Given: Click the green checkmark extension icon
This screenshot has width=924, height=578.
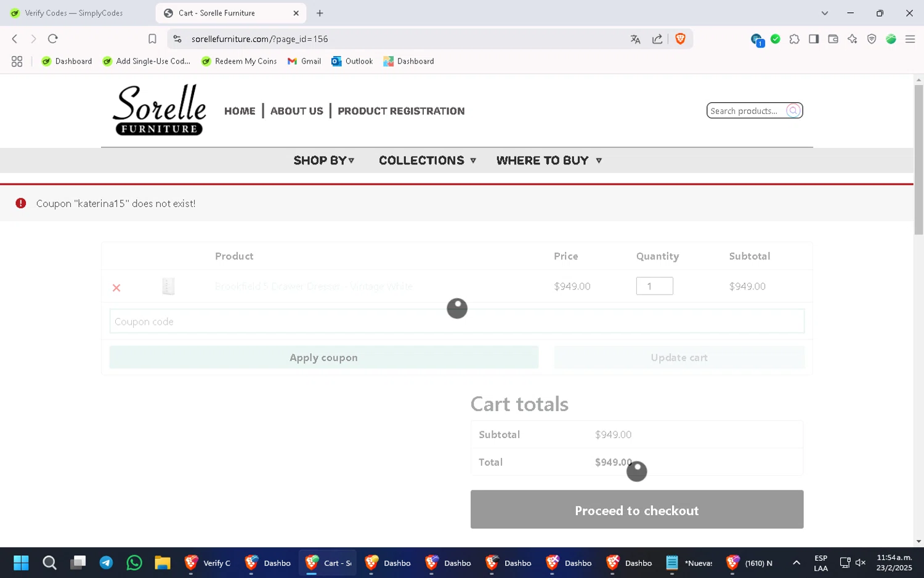Looking at the screenshot, I should coord(776,39).
